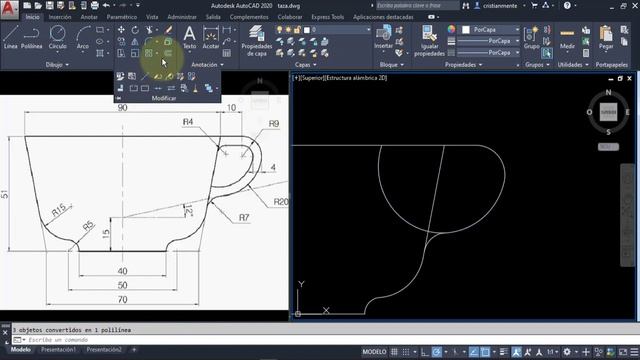Toggle ortho mode in status bar
Image resolution: width=640 pixels, height=360 pixels.
point(425,352)
